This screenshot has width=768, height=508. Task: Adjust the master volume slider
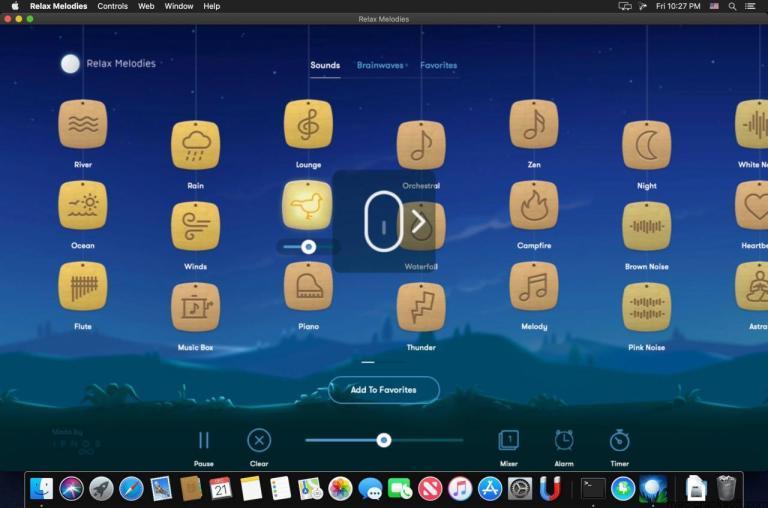[384, 440]
